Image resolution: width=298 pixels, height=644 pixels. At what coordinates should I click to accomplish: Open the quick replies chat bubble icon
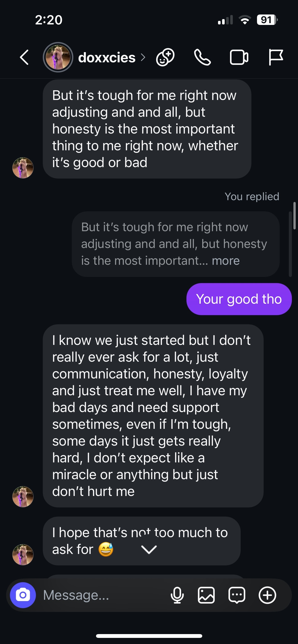pos(237,595)
